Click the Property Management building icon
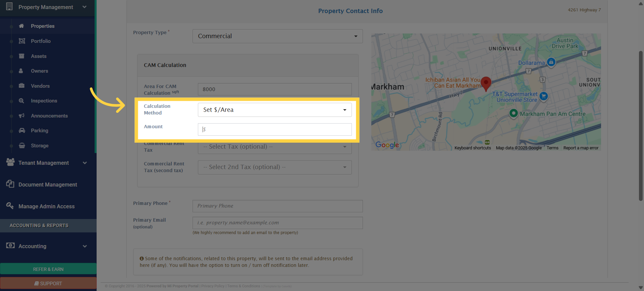The image size is (644, 291). pos(9,6)
